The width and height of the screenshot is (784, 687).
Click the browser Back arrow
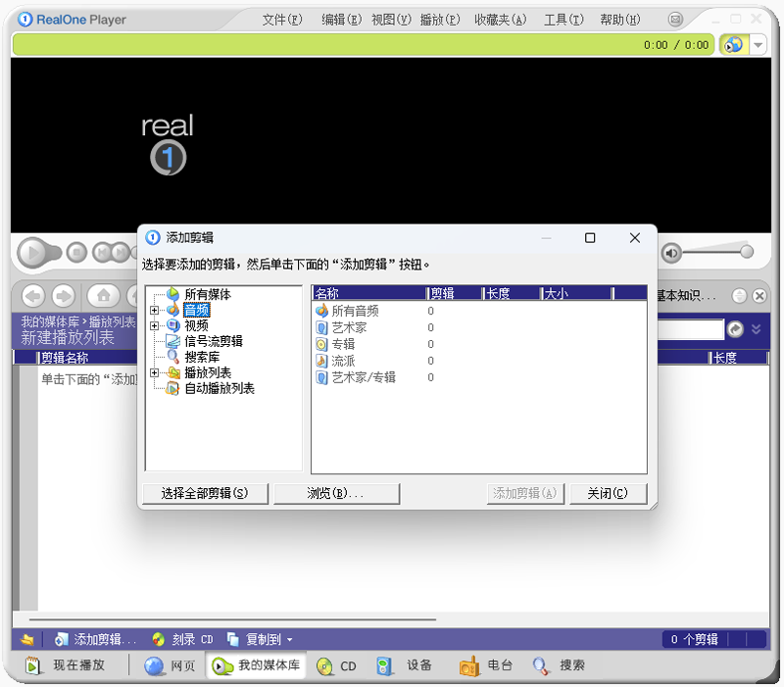click(33, 297)
